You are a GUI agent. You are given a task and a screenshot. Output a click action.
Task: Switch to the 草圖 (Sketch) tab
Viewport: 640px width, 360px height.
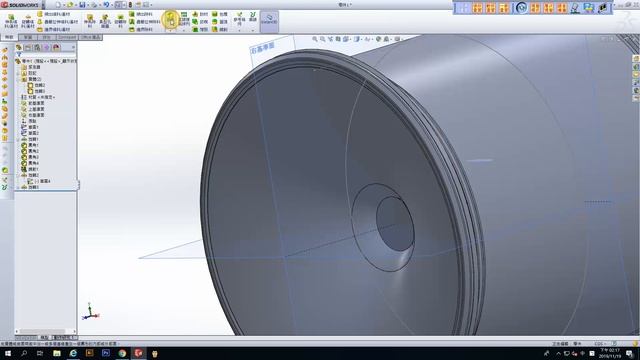point(28,37)
